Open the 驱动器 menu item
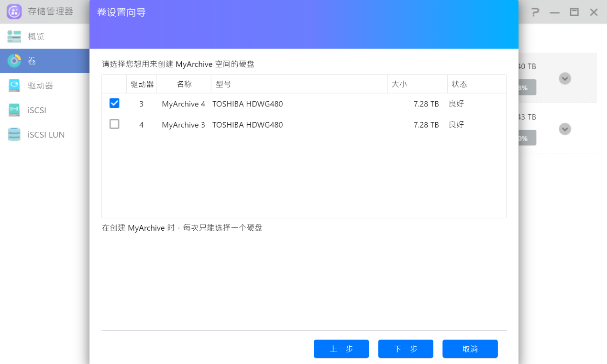 40,86
